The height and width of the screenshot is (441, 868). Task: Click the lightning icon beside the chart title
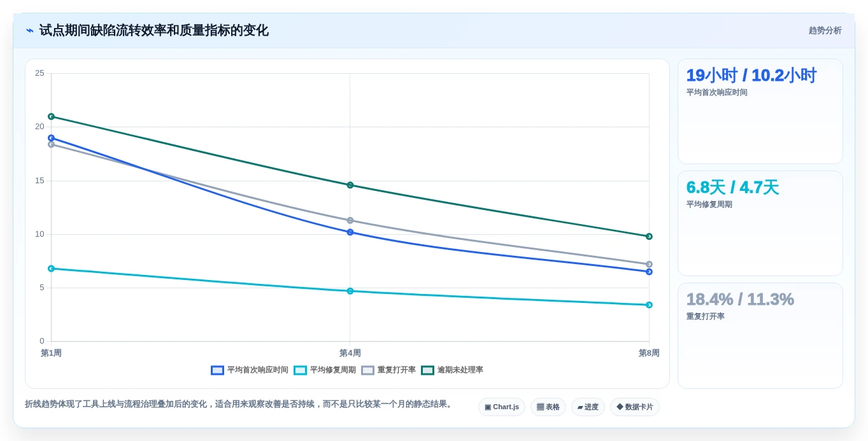30,31
